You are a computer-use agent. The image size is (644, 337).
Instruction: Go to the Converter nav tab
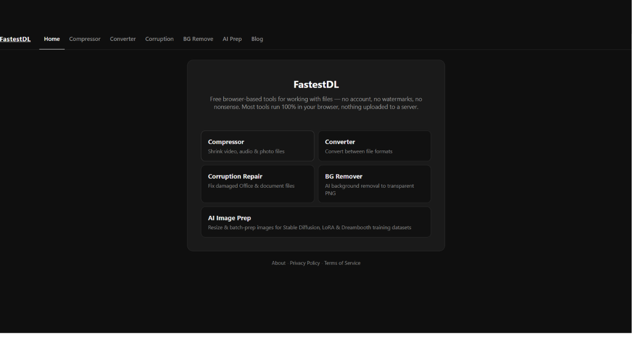click(123, 39)
